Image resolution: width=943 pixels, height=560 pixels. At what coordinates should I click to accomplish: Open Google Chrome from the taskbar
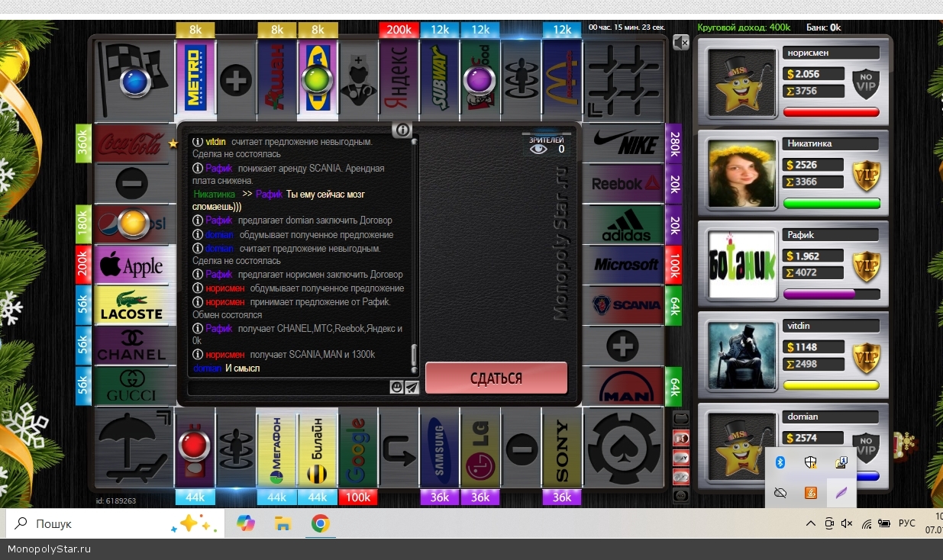[321, 523]
